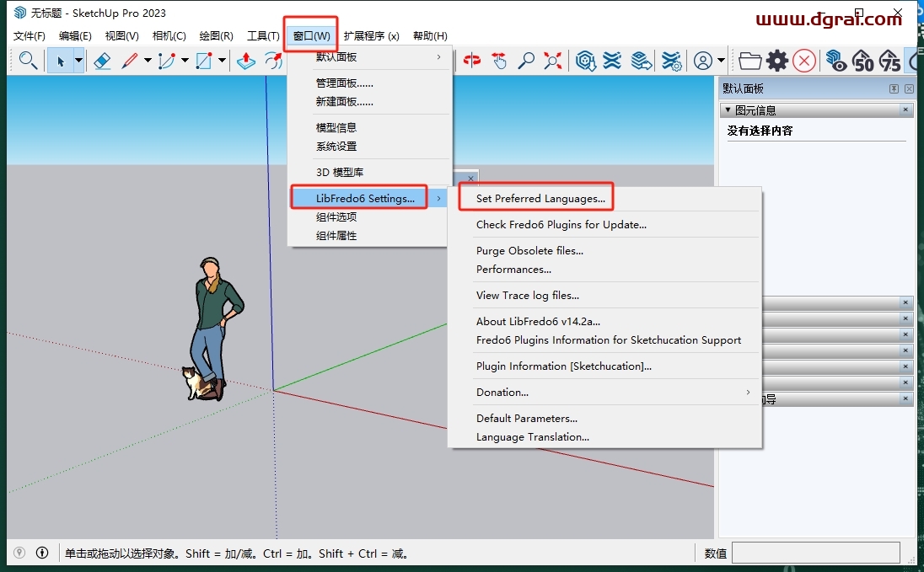Viewport: 924px width, 572px height.
Task: Open the 扩展程序 (x) menu
Action: click(371, 36)
